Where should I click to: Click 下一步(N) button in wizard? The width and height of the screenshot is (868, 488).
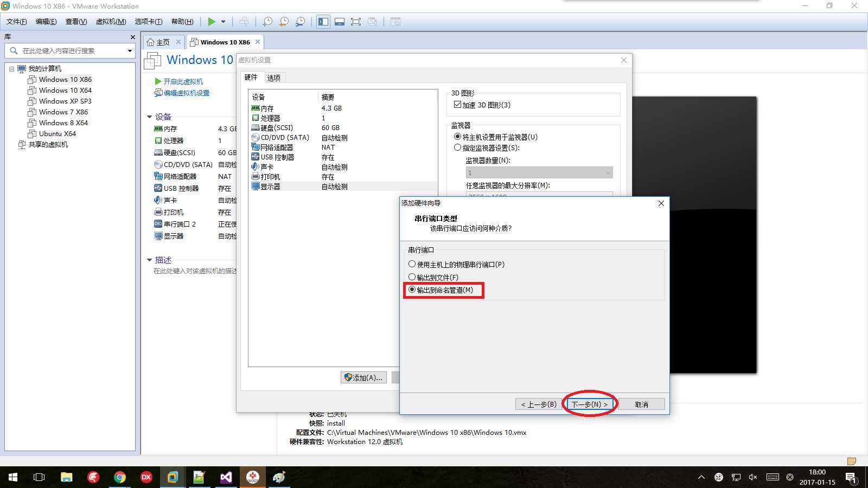pos(590,404)
